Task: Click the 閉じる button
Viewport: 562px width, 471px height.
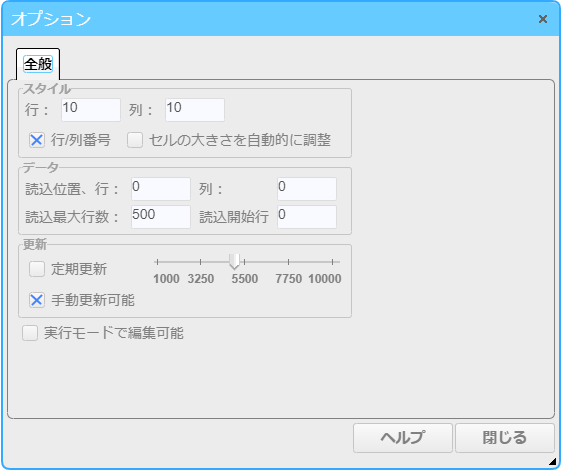Action: (505, 438)
